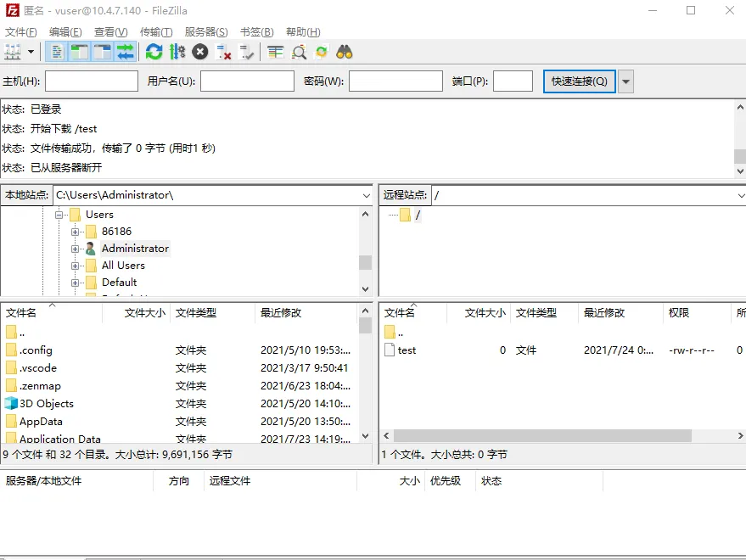Toggle synchronized browsing
The width and height of the screenshot is (746, 560).
pyautogui.click(x=322, y=52)
